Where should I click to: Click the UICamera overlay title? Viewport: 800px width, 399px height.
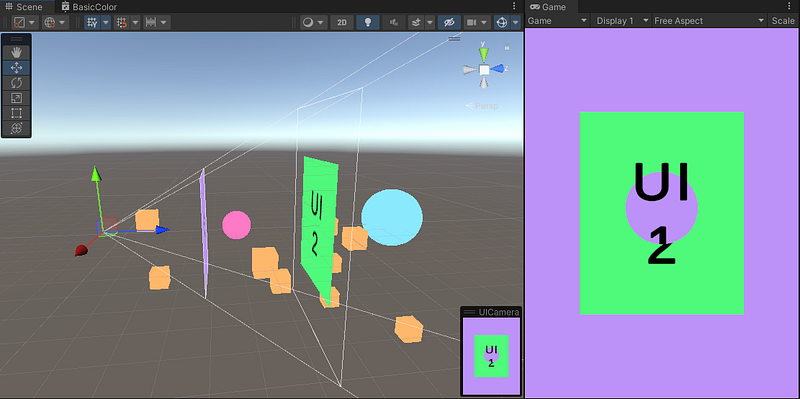point(499,312)
